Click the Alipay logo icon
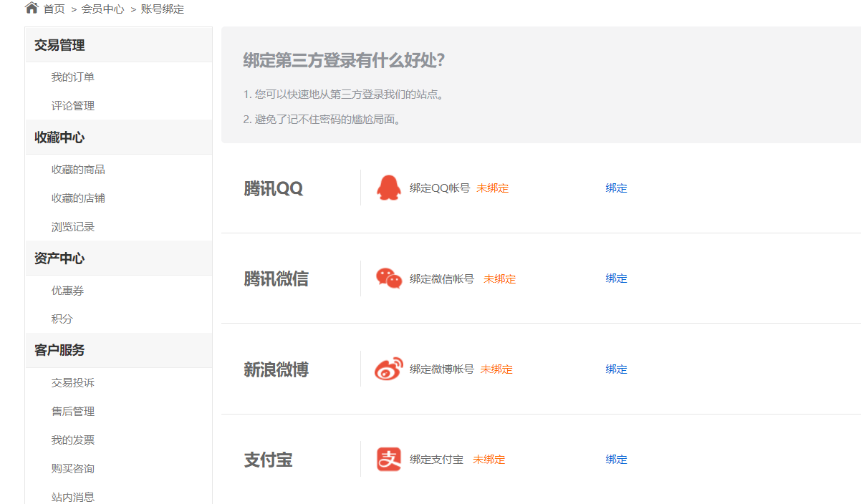This screenshot has width=861, height=504. 389,460
